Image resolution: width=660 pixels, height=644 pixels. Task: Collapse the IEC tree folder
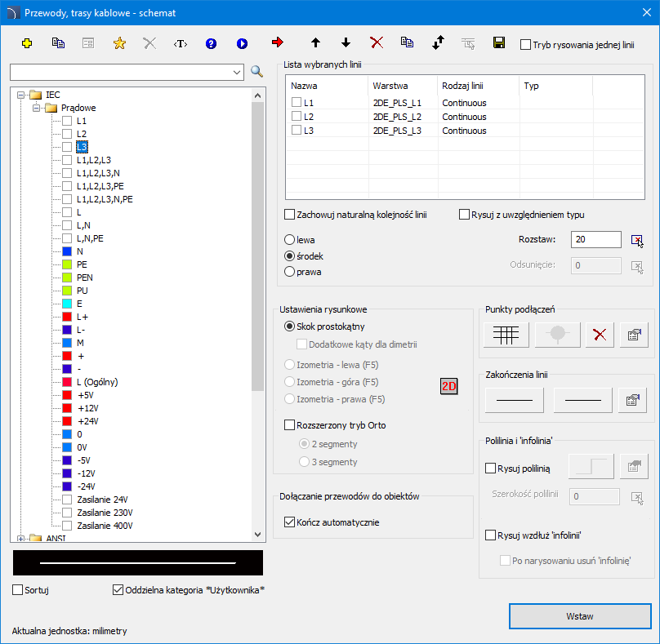tap(21, 95)
